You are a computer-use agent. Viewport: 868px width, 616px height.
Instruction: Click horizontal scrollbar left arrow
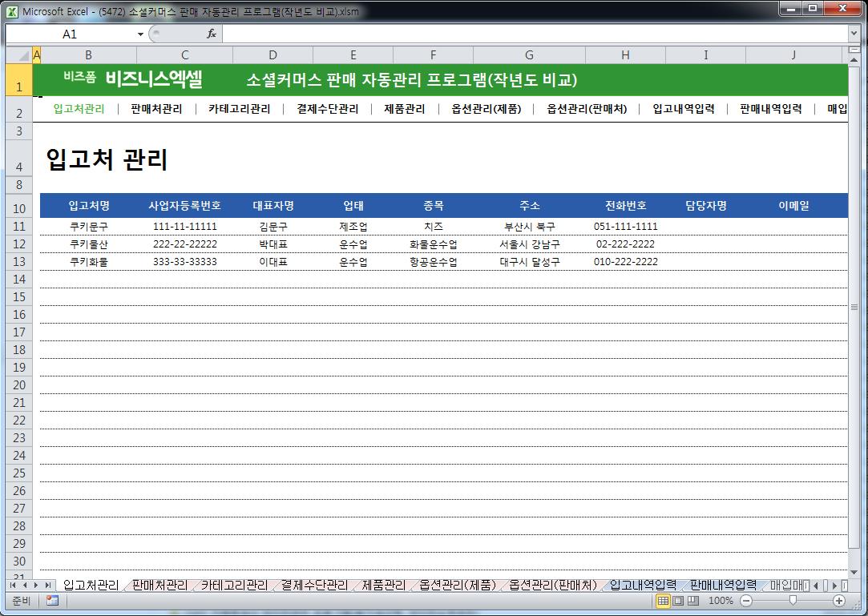click(816, 585)
